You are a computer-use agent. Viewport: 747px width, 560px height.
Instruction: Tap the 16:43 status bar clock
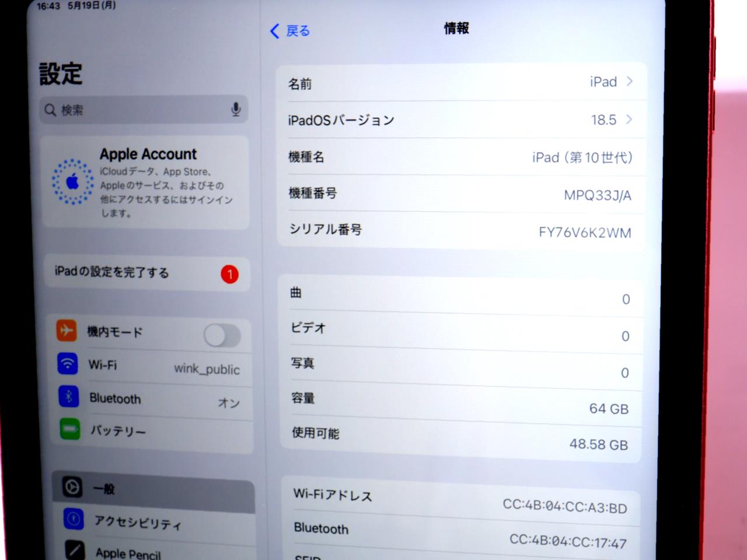(x=48, y=6)
